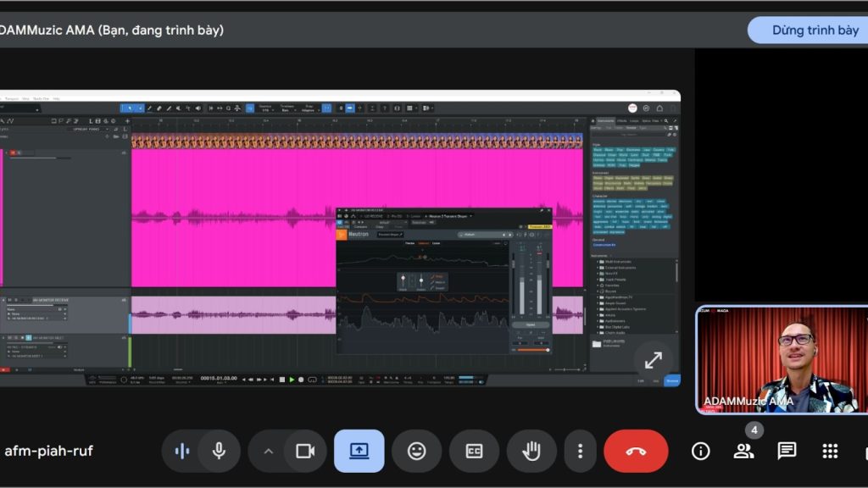This screenshot has width=868, height=488.
Task: Expand the shared screen with the fullscreen arrows
Action: coord(653,360)
